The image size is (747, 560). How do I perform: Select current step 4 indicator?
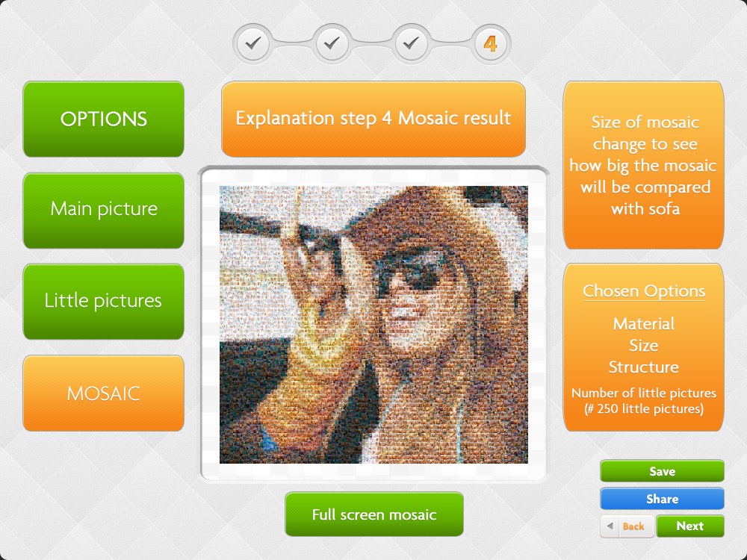tap(490, 44)
